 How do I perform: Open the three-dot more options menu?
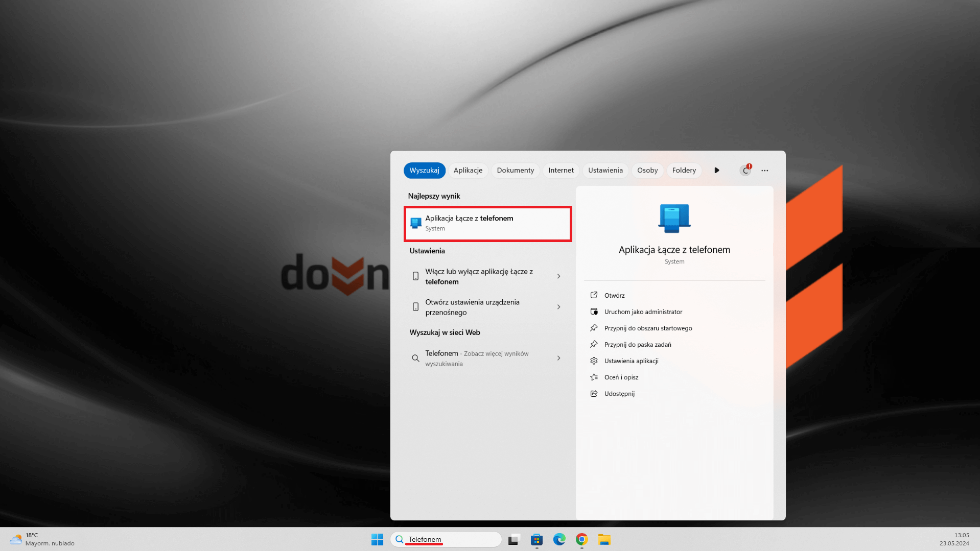tap(764, 170)
